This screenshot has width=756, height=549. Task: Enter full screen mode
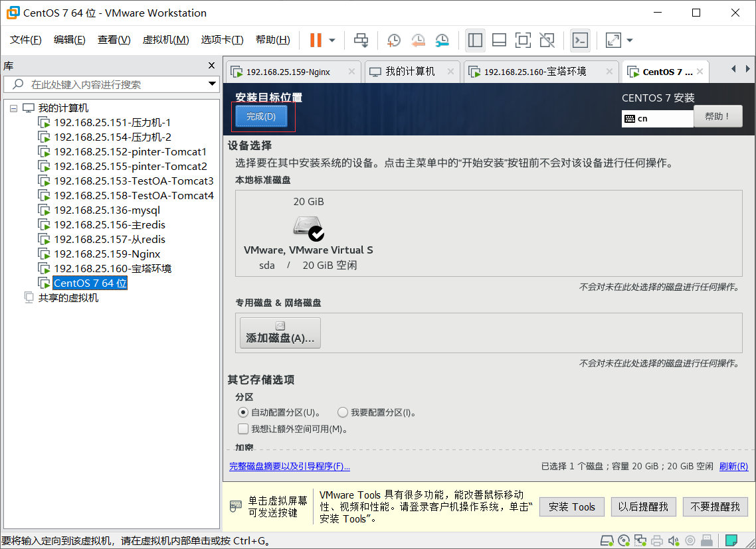(x=523, y=40)
